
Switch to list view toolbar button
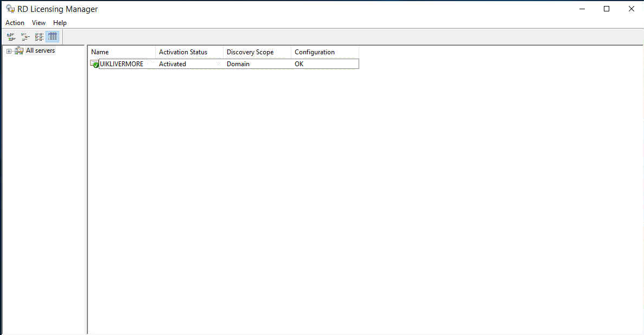point(39,37)
